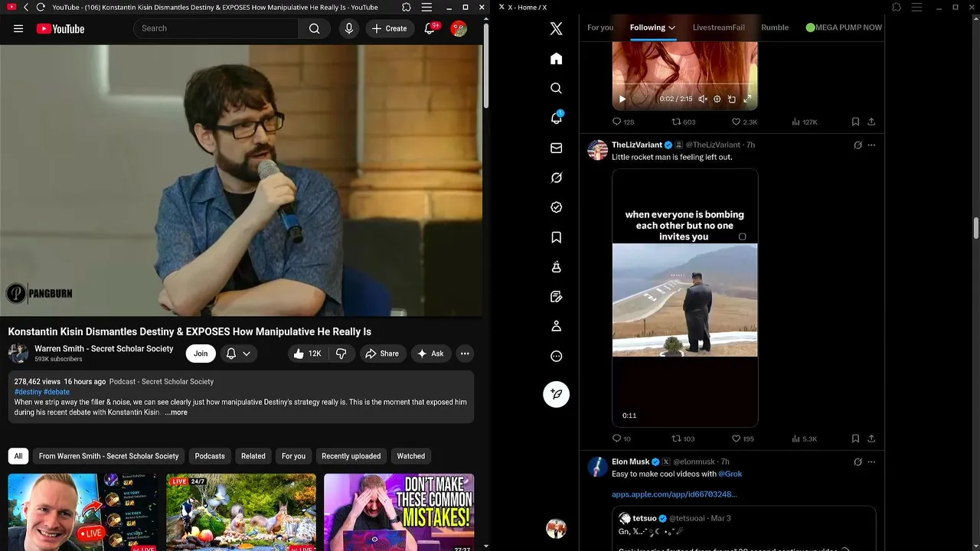Open the @Grok mention link
The image size is (980, 551).
click(730, 474)
